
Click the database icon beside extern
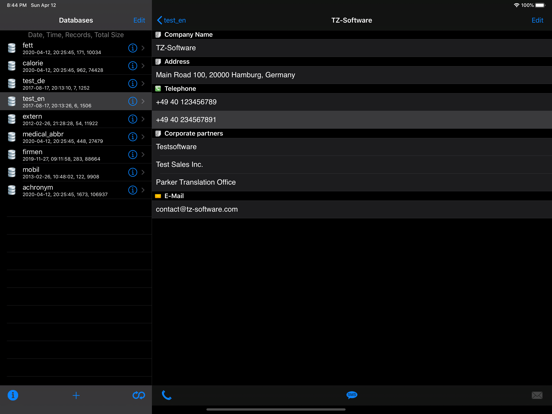(x=12, y=119)
